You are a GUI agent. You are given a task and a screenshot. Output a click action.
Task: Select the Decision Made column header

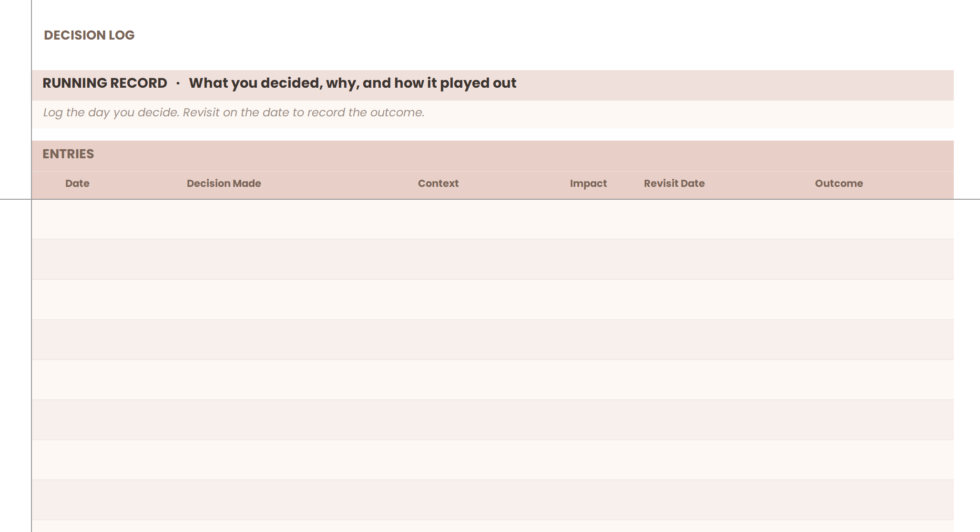tap(224, 184)
